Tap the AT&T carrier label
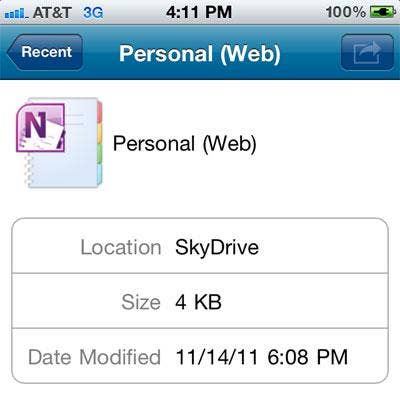 52,13
